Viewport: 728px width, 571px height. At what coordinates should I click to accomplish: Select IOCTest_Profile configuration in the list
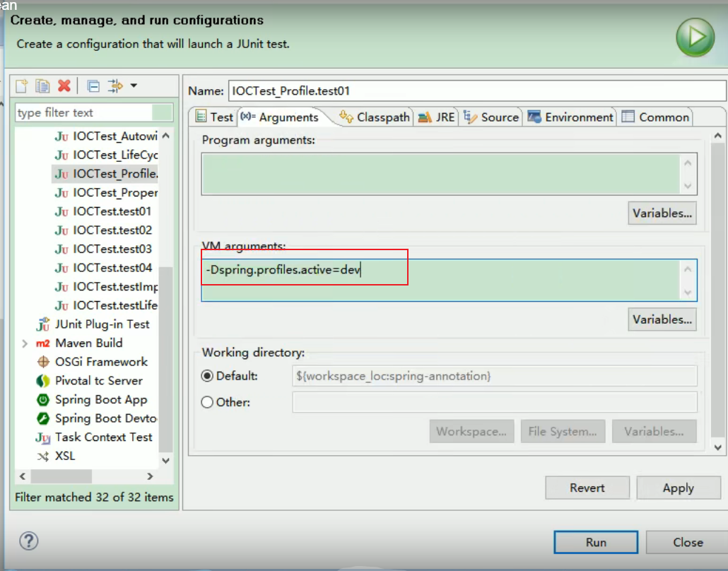click(106, 174)
